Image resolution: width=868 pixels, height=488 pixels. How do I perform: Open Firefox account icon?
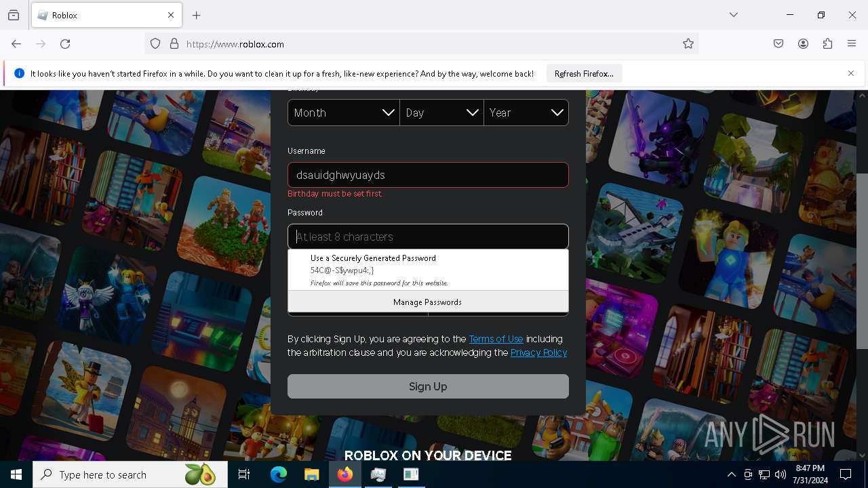(803, 44)
